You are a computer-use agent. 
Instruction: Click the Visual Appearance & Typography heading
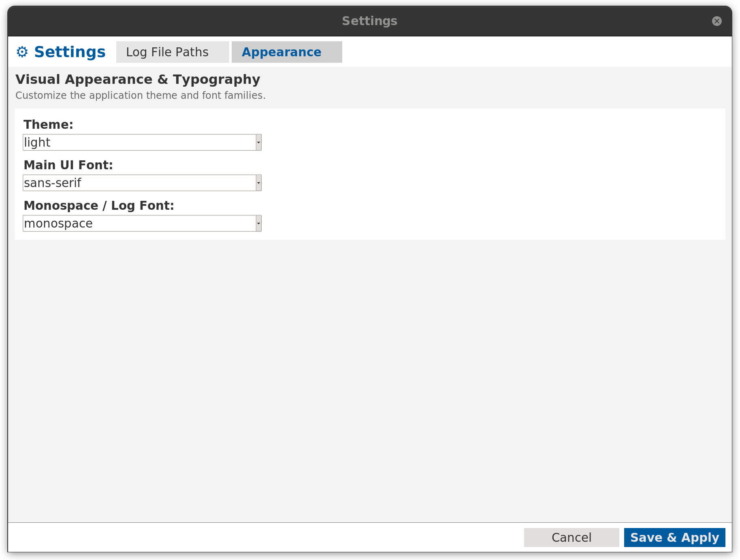click(138, 79)
